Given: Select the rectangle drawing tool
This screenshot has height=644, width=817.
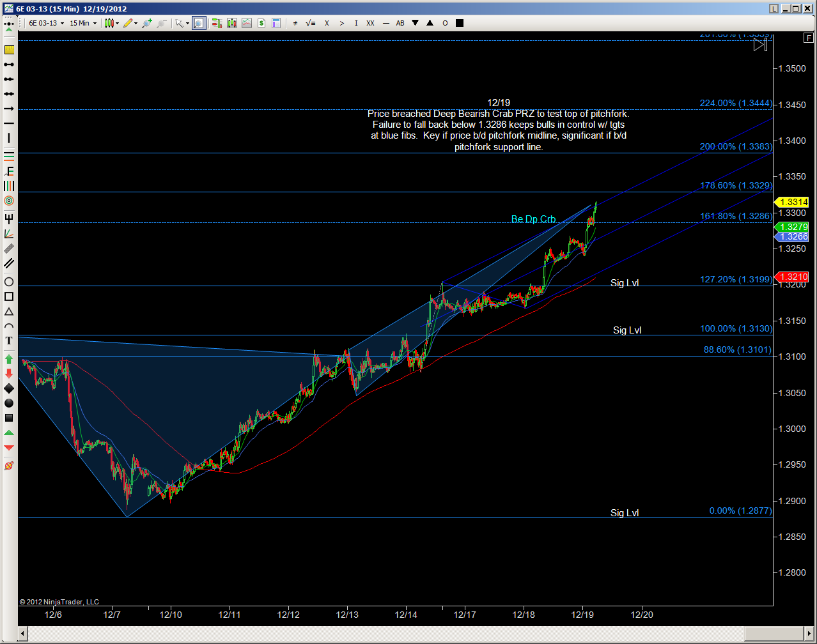Looking at the screenshot, I should click(x=9, y=296).
